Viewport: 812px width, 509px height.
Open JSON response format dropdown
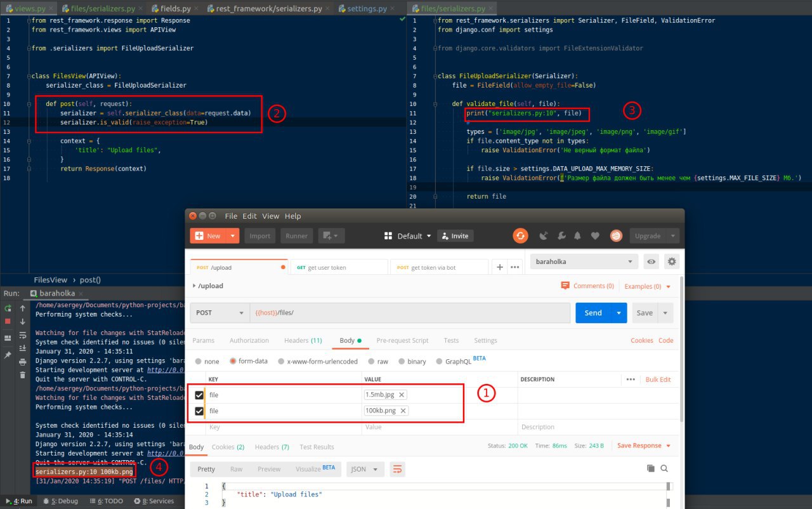365,469
